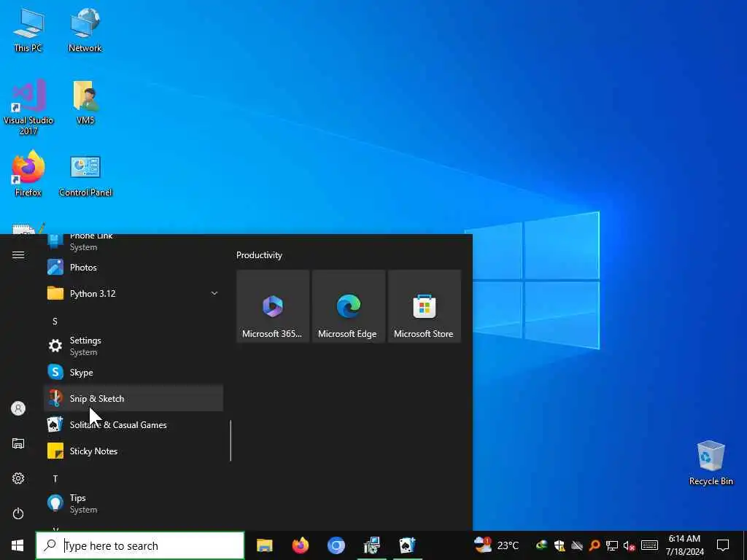Image resolution: width=747 pixels, height=560 pixels.
Task: Open Settings System entry in the app list
Action: pyautogui.click(x=133, y=346)
